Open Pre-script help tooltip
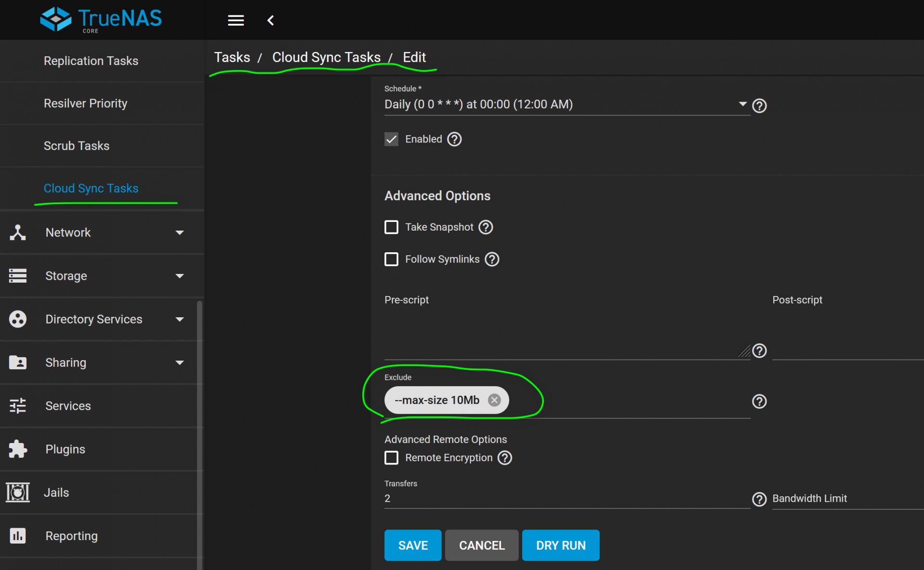The image size is (924, 570). (759, 350)
